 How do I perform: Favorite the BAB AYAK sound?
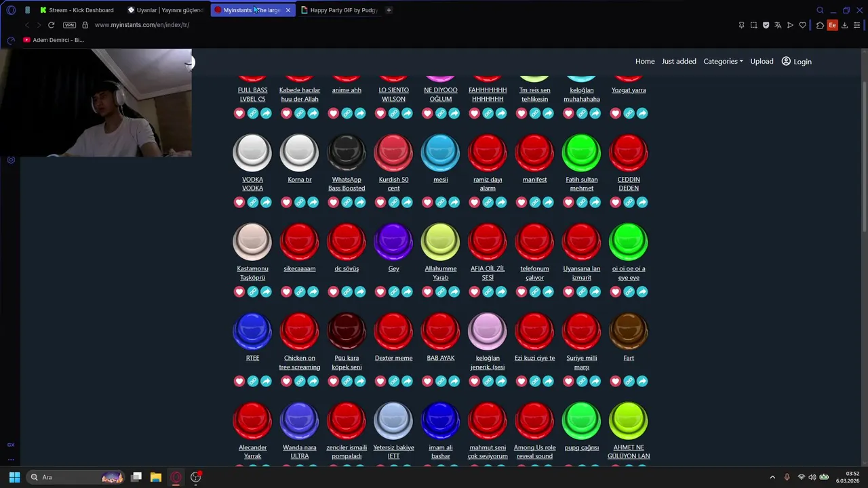coord(427,382)
